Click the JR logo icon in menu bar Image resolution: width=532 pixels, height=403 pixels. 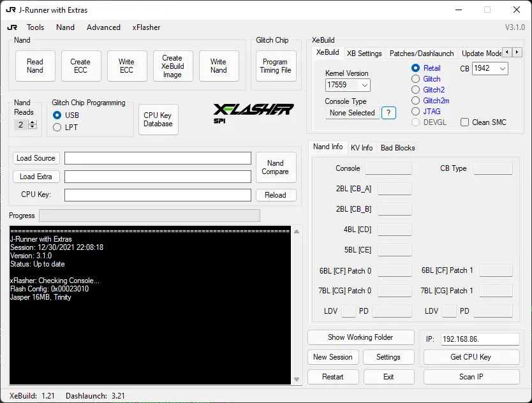(12, 27)
